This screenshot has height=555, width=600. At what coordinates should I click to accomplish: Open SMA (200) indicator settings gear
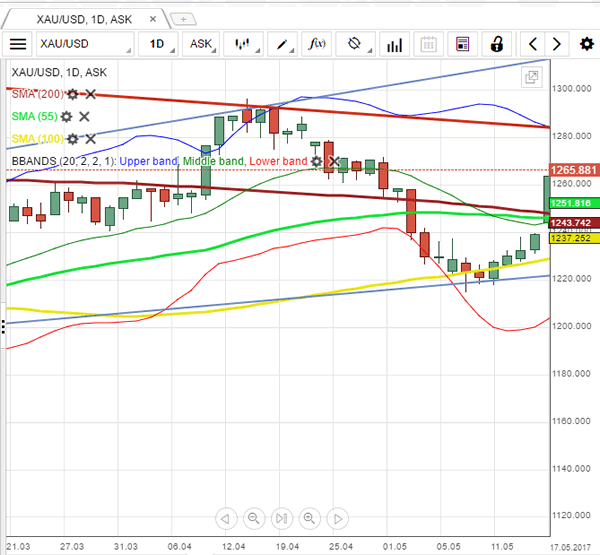73,94
